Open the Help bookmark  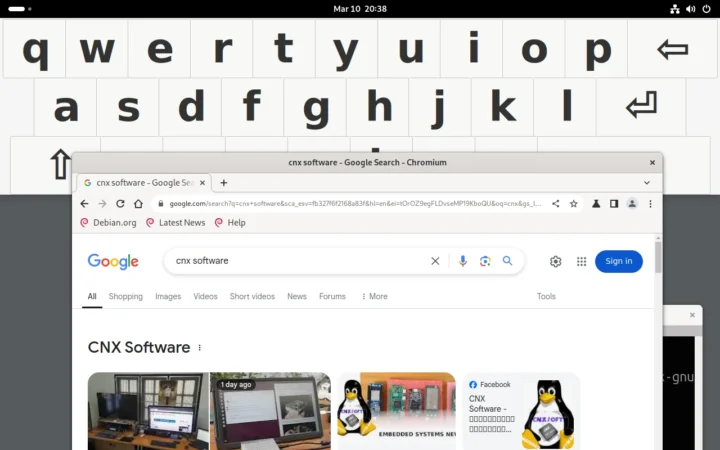[230, 223]
